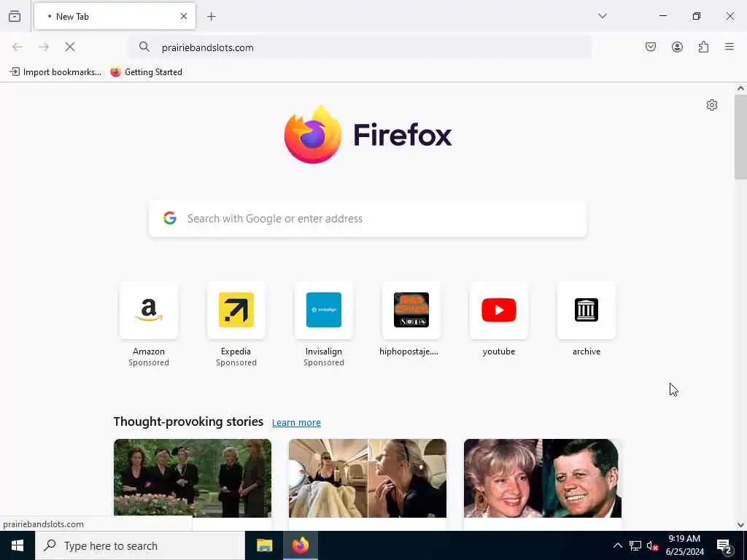Click the muted volume tray icon
The height and width of the screenshot is (560, 747).
[652, 545]
